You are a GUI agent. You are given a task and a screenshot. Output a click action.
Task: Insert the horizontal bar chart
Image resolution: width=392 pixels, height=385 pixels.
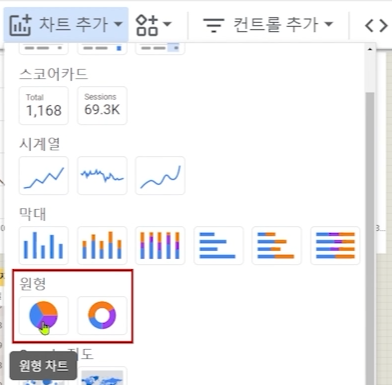[x=218, y=245]
